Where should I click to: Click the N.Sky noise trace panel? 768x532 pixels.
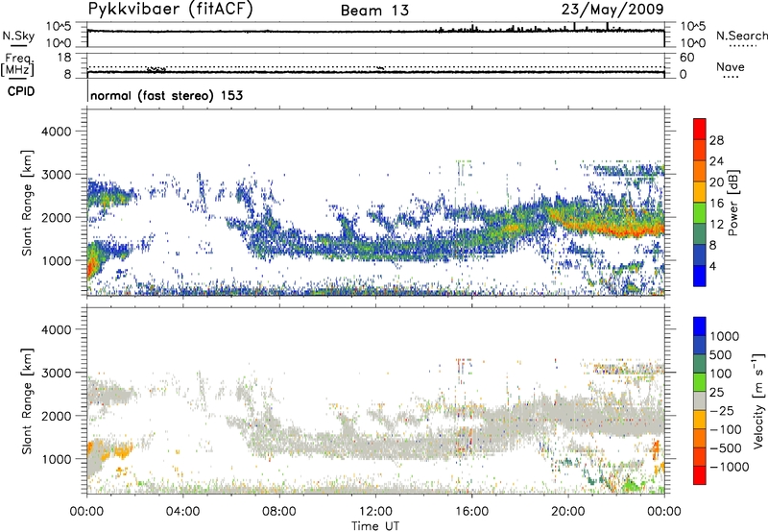(x=375, y=35)
